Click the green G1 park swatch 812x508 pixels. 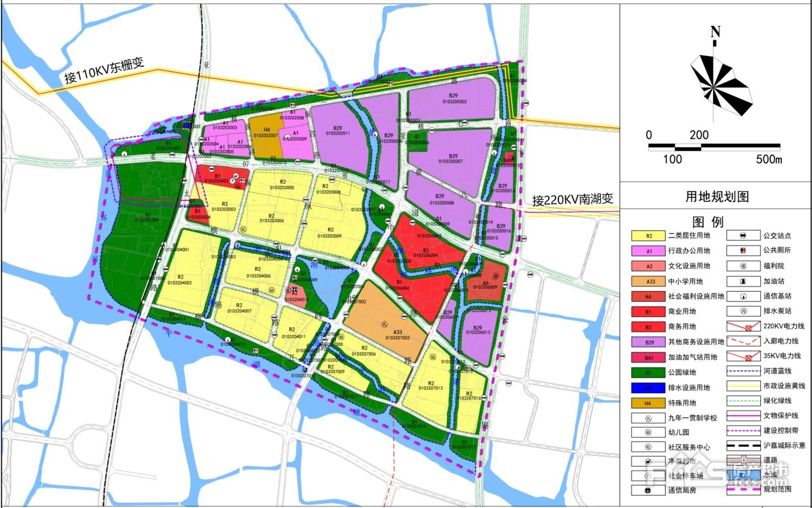(x=648, y=372)
